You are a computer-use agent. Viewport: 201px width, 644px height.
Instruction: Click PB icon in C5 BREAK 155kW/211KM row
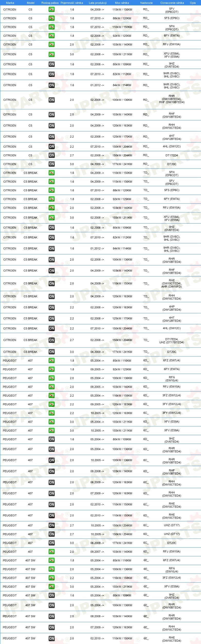(x=52, y=218)
